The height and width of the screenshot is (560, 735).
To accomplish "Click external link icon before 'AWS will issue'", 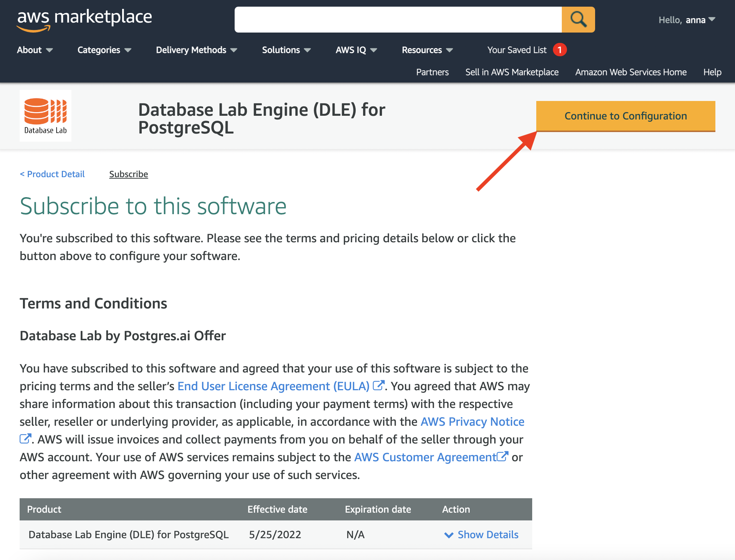I will coord(25,439).
